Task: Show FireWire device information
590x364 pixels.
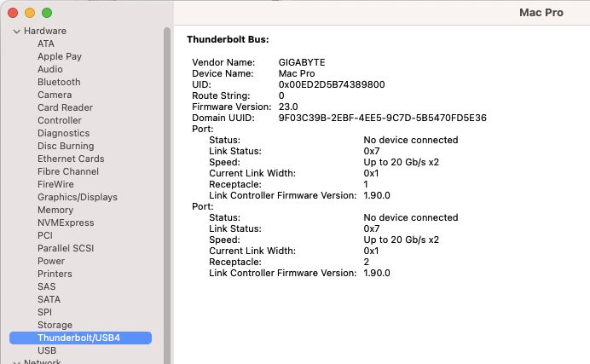Action: click(x=55, y=184)
